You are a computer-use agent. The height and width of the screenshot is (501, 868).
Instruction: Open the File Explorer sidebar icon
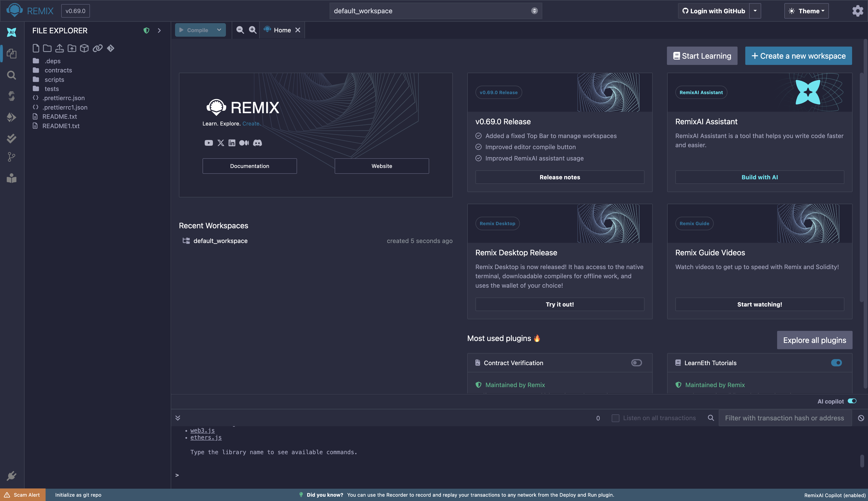(x=11, y=53)
